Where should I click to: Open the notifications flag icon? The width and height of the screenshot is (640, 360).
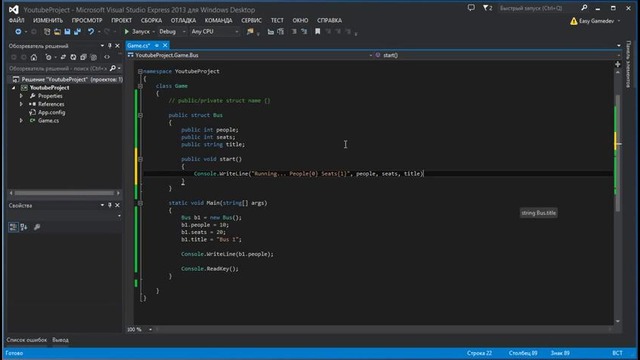pos(487,8)
